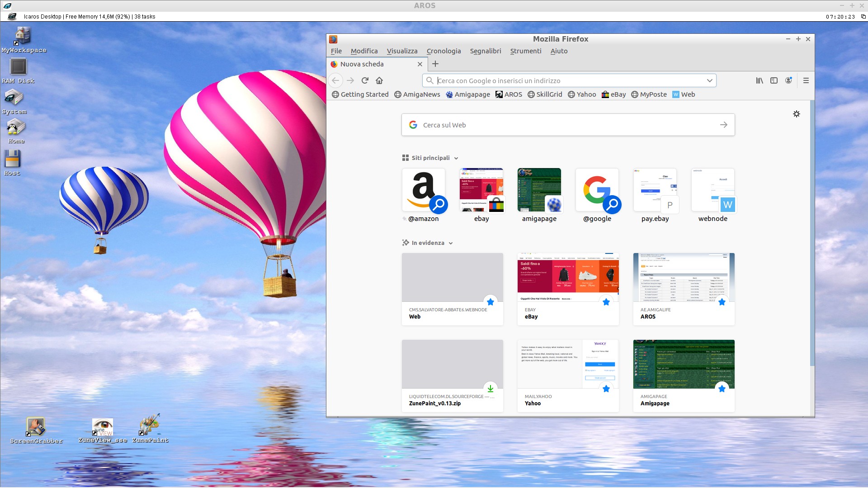The height and width of the screenshot is (488, 868).
Task: Click the Firefox reload page icon
Action: (x=365, y=80)
